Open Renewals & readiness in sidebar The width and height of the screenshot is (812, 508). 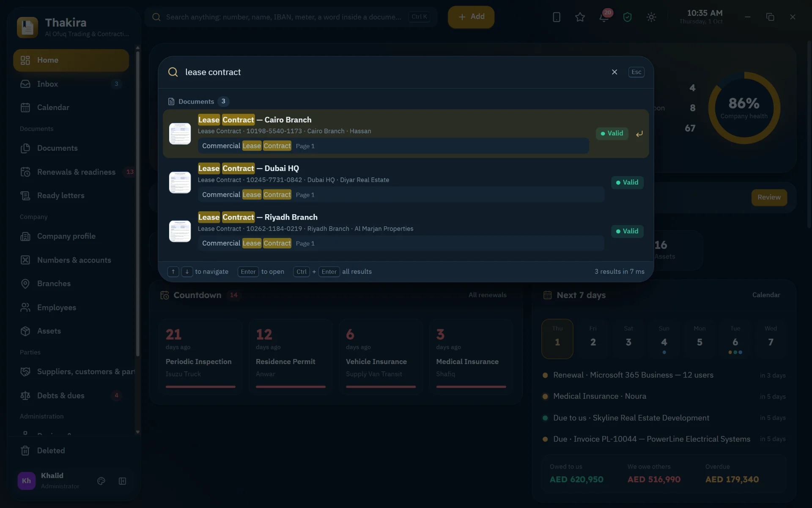tap(71, 172)
